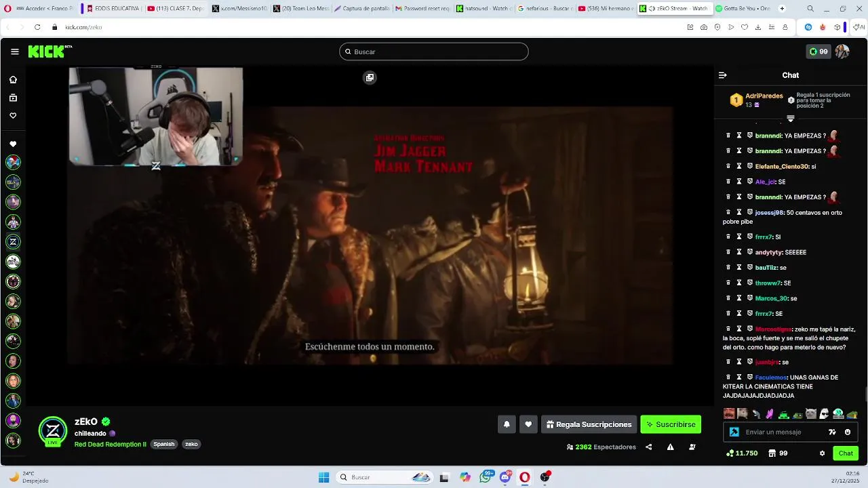Click the zEkO channel avatar

pyautogui.click(x=52, y=430)
